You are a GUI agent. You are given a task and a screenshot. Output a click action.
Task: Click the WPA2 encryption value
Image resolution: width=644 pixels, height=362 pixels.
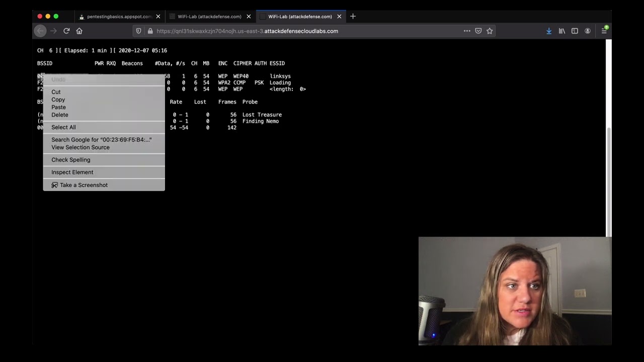point(224,83)
